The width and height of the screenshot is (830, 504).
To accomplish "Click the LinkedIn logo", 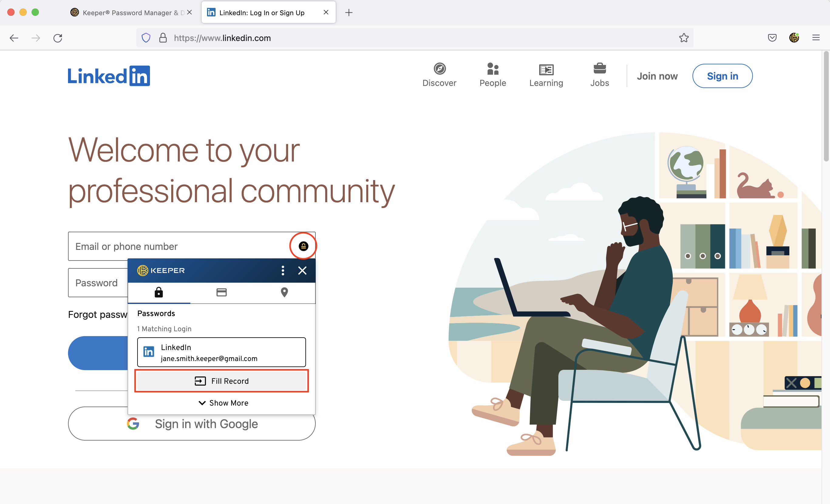I will (x=109, y=76).
